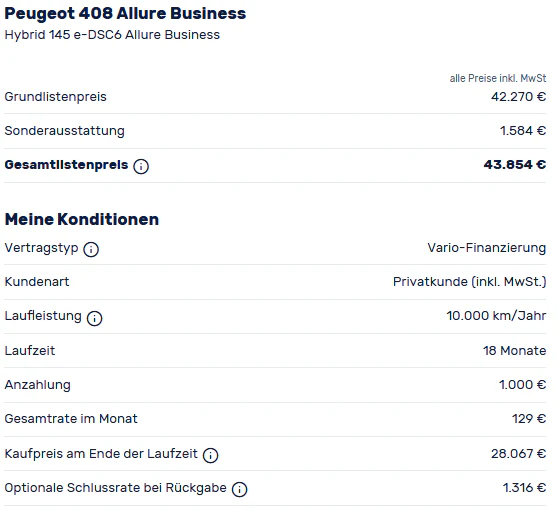Click the Gesamtlistenpreis label

tap(66, 165)
